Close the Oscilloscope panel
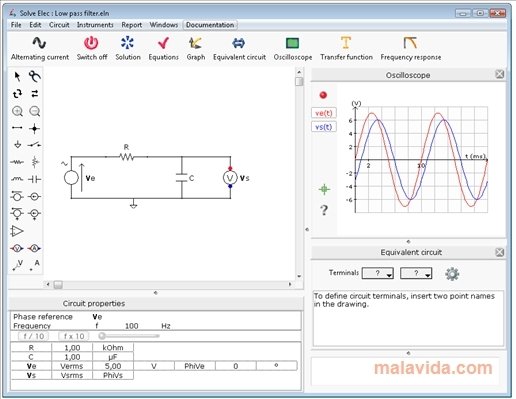Image resolution: width=516 pixels, height=399 pixels. [x=499, y=74]
